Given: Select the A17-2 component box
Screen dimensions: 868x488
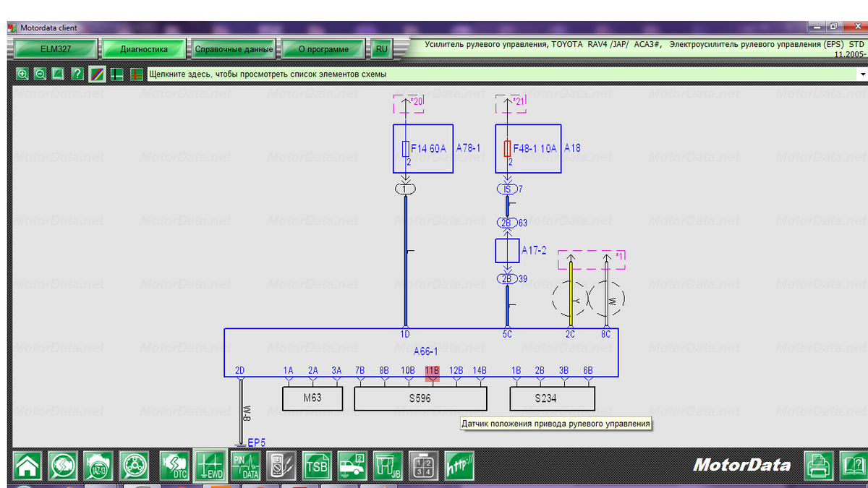Looking at the screenshot, I should click(507, 251).
